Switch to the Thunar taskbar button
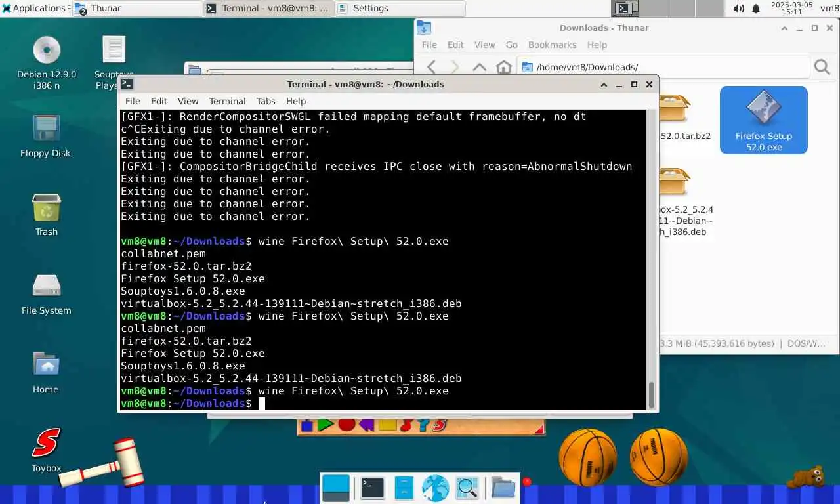Screen dimensions: 840x504 [x=136, y=9]
